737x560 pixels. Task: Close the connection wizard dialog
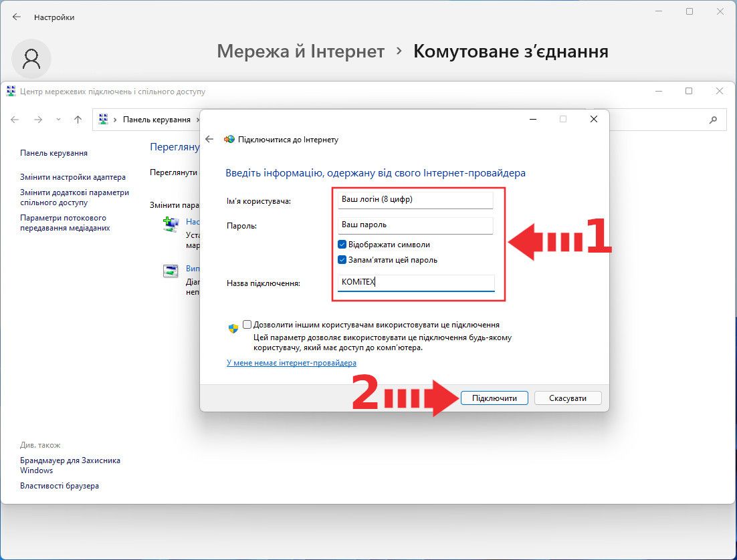pos(594,120)
